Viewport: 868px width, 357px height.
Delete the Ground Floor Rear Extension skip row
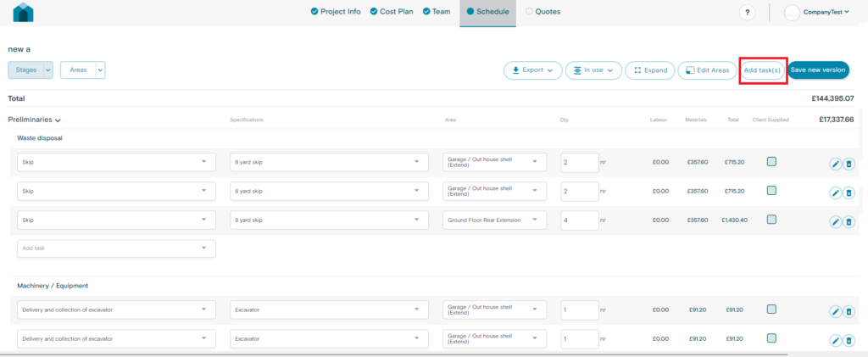[849, 222]
